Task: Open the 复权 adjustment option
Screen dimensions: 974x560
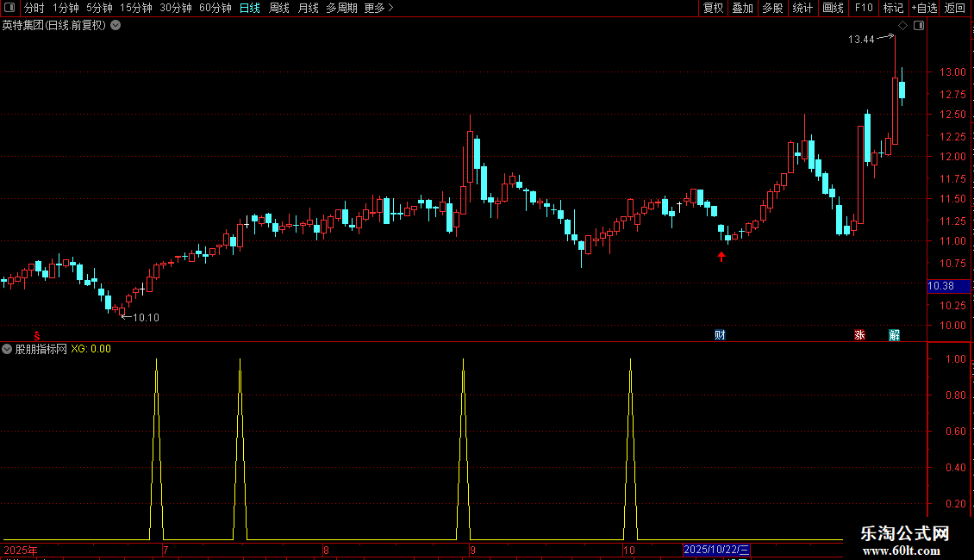Action: point(713,8)
